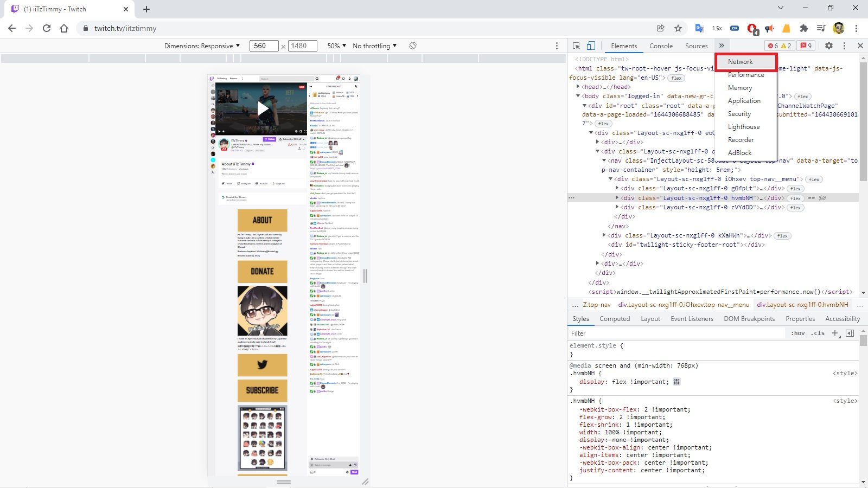Open Google Translate extension icon

click(700, 28)
